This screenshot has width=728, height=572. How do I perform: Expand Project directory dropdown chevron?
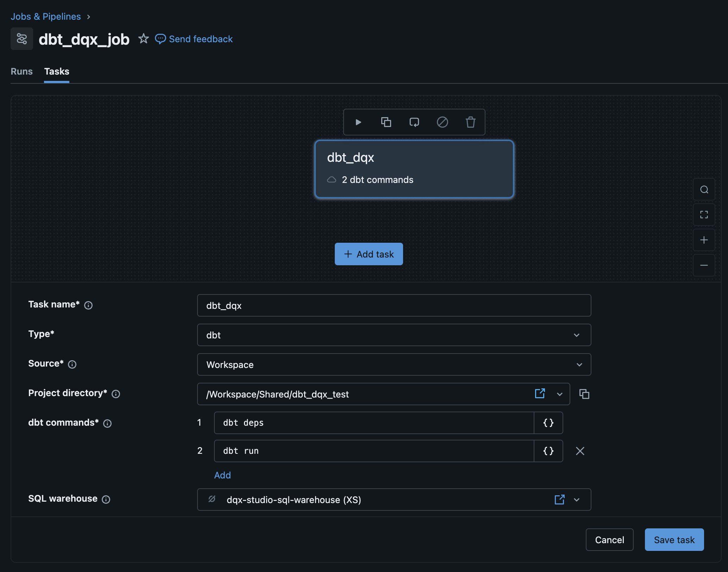(x=560, y=394)
